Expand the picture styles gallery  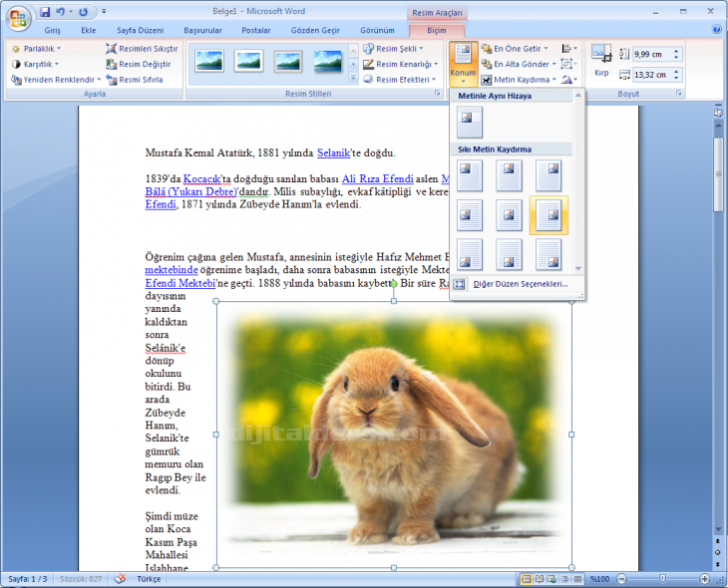click(353, 79)
